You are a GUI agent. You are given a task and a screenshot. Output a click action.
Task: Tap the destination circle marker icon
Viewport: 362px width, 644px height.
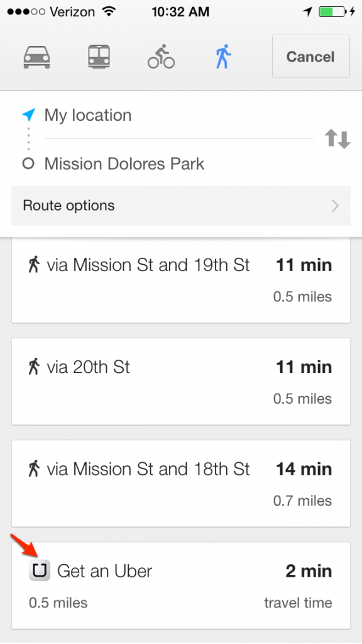coord(28,164)
